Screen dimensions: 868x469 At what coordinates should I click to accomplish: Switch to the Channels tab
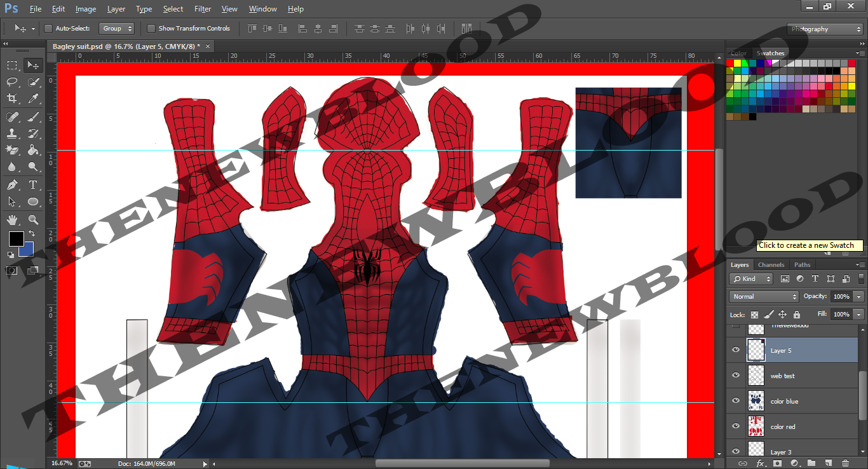tap(771, 265)
